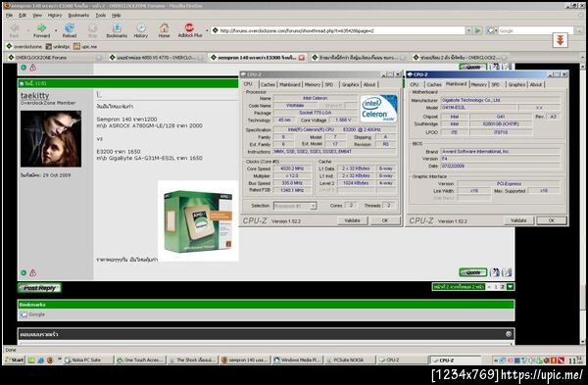Click the Quote button below the post
The height and width of the screenshot is (385, 588).
[x=473, y=272]
